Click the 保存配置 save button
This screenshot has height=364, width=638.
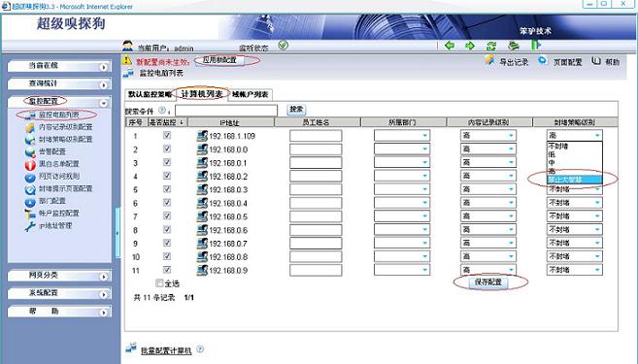pyautogui.click(x=488, y=281)
